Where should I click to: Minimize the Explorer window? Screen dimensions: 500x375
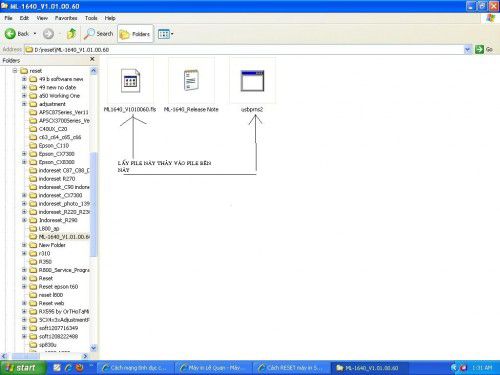click(471, 6)
